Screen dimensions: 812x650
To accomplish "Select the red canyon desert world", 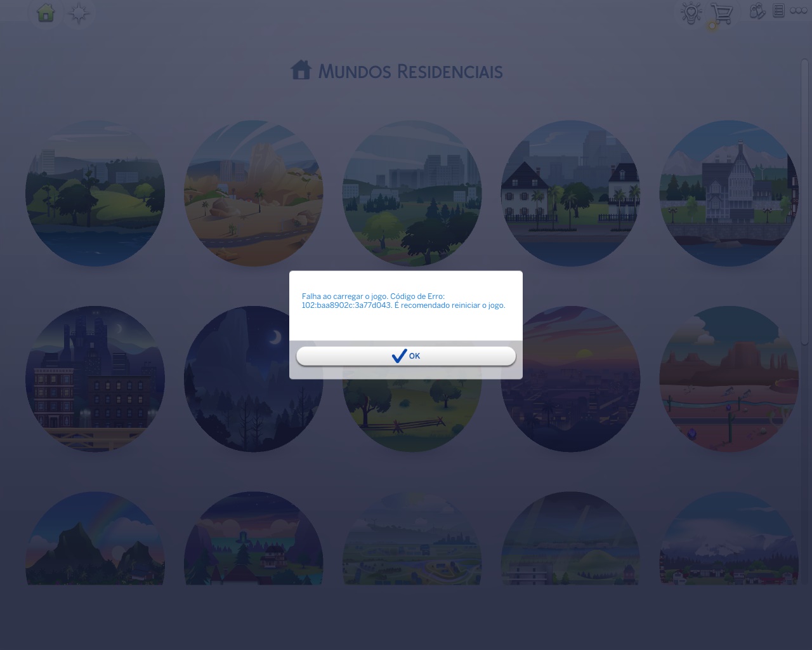I will [x=728, y=379].
